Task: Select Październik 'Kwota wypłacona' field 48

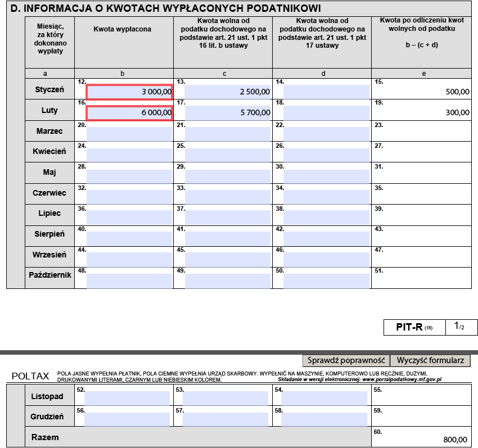Action: tap(129, 279)
